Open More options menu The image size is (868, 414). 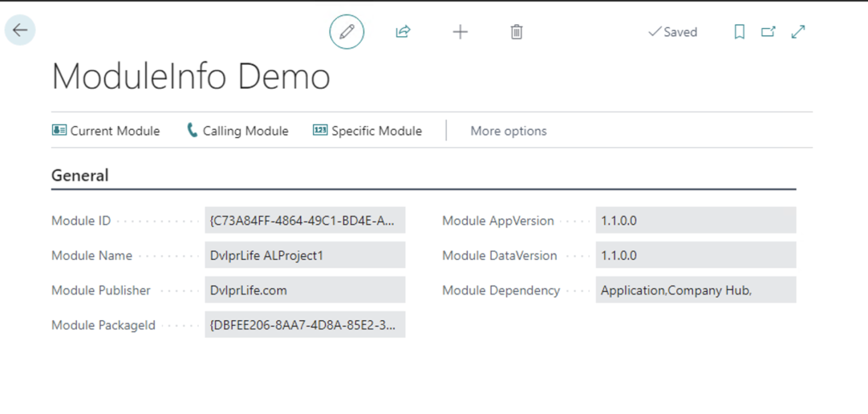(508, 131)
